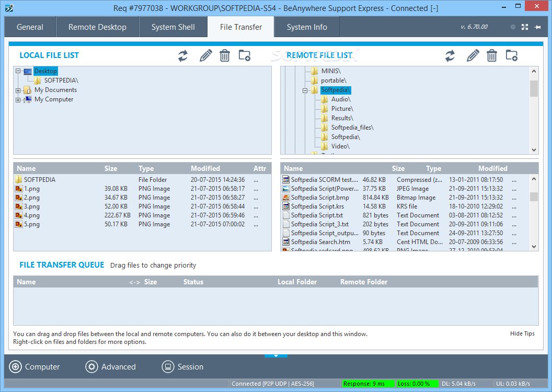
Task: Click remote file list scrollbar down arrow
Action: 534,247
